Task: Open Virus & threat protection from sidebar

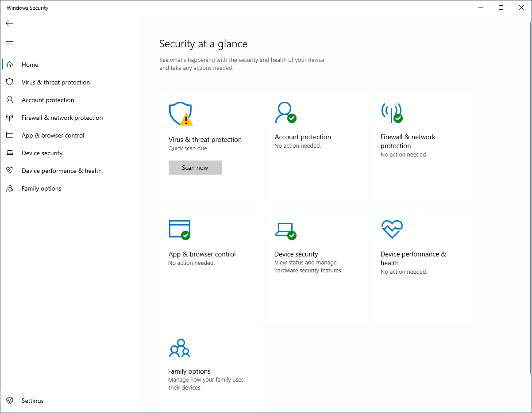Action: (x=71, y=82)
